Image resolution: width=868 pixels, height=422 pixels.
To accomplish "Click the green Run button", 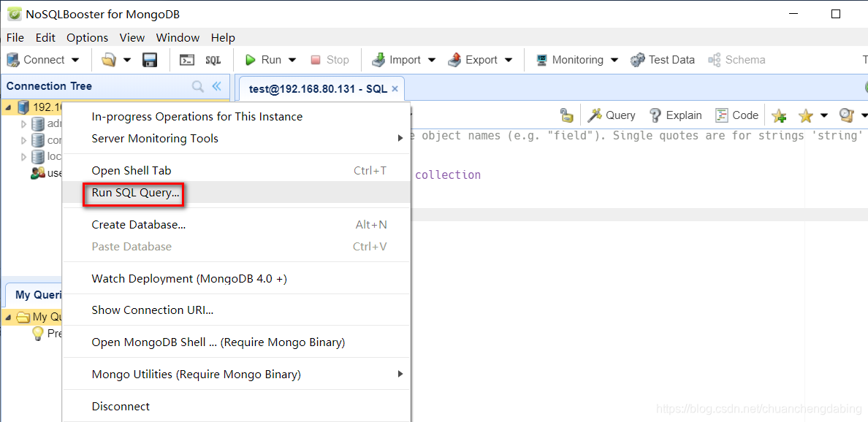I will tap(264, 60).
